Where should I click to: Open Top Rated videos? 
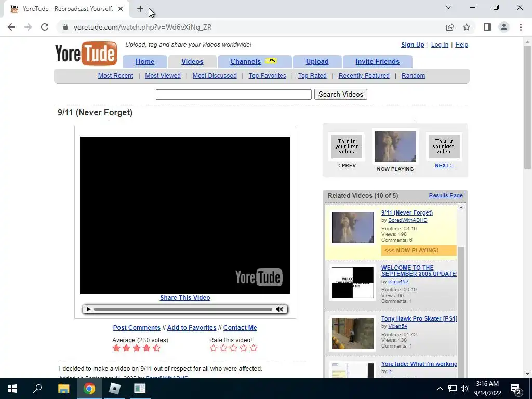[x=312, y=76]
